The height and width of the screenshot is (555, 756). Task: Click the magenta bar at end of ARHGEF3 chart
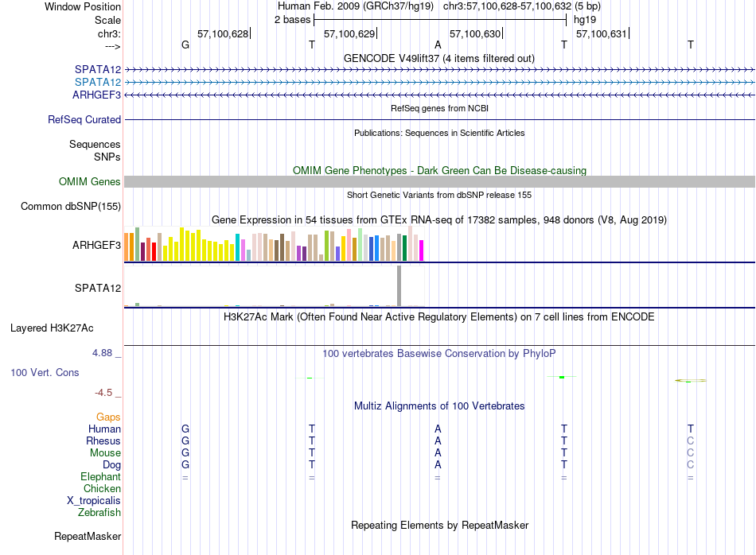point(422,250)
